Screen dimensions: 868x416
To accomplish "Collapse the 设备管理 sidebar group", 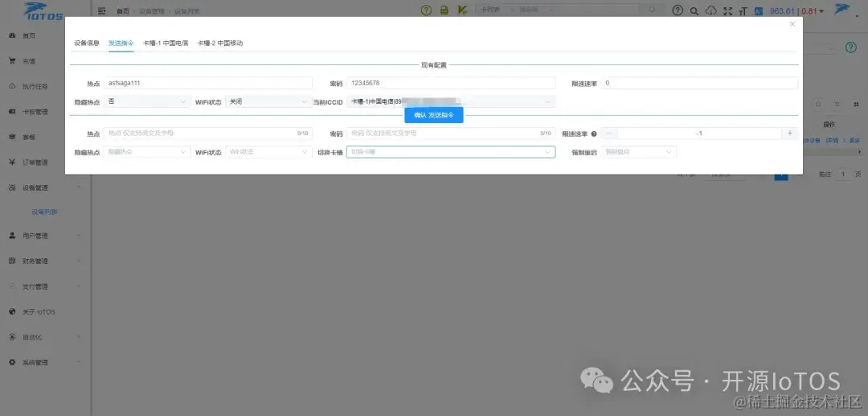I will [44, 187].
